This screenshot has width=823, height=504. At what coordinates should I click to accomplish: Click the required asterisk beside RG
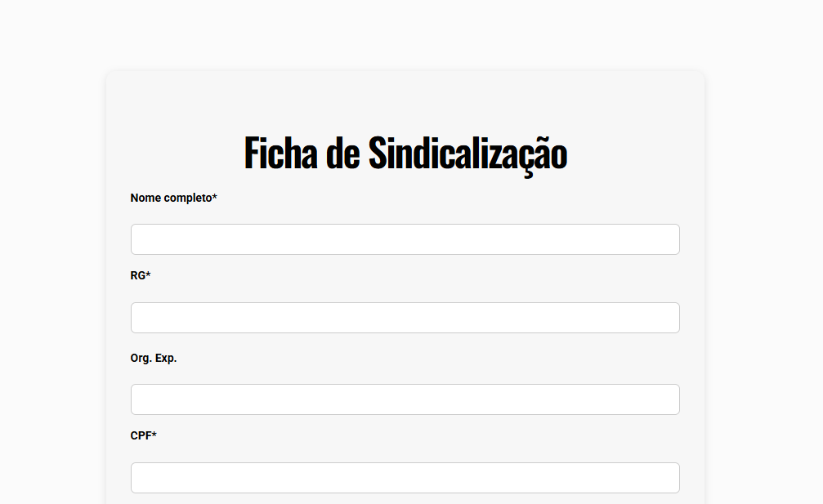(148, 274)
